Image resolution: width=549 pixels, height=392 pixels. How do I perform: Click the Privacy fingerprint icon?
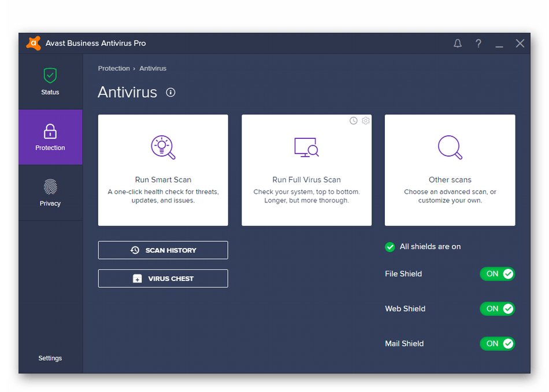[50, 187]
